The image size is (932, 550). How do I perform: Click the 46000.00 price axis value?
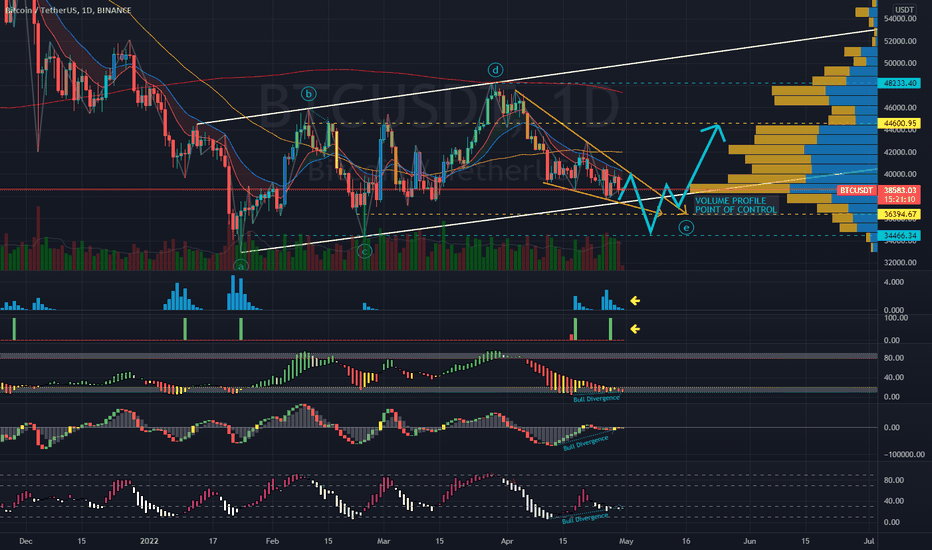coord(900,108)
